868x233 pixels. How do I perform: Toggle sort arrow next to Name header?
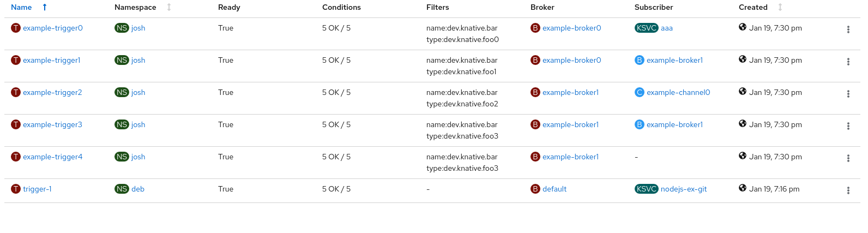pyautogui.click(x=45, y=7)
